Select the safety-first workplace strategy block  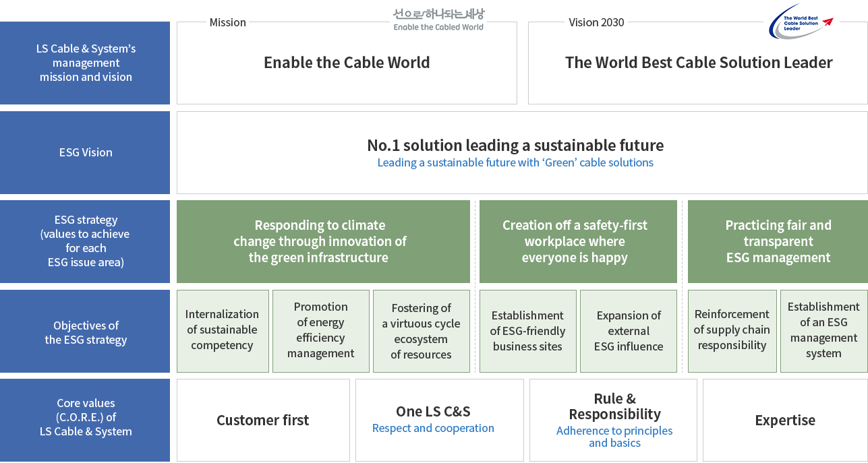[577, 241]
